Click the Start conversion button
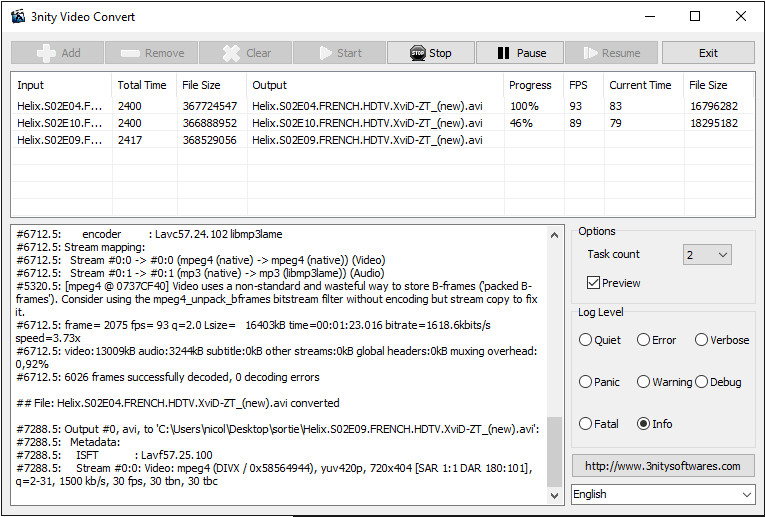 point(340,53)
